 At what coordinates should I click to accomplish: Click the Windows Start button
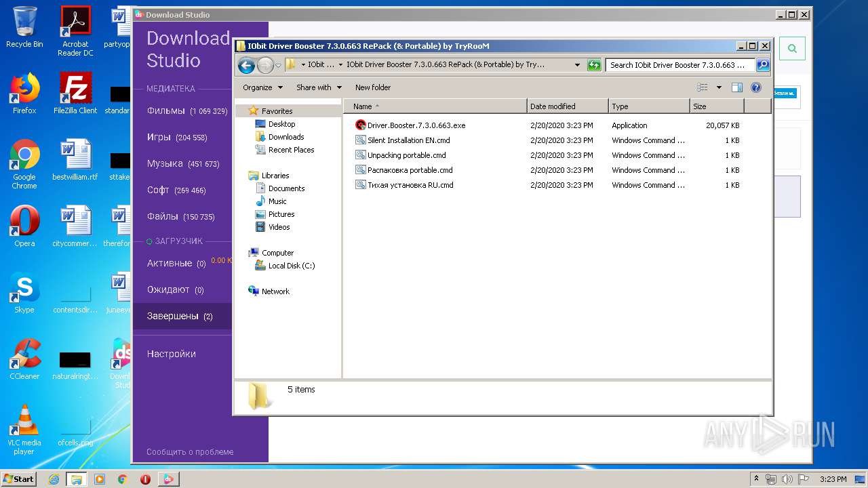coord(19,479)
